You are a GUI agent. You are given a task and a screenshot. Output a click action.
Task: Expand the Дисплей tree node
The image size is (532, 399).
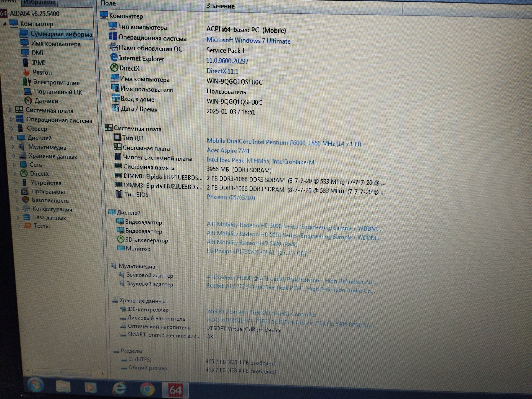click(x=12, y=138)
